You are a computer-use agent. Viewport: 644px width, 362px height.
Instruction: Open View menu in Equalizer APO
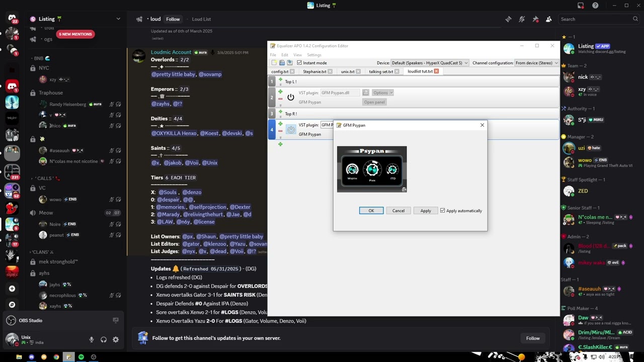297,55
